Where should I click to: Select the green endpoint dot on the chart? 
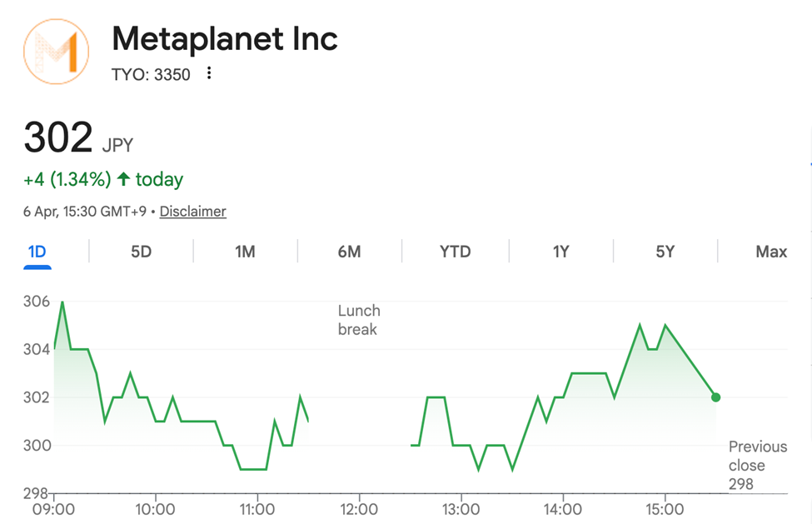coord(715,397)
